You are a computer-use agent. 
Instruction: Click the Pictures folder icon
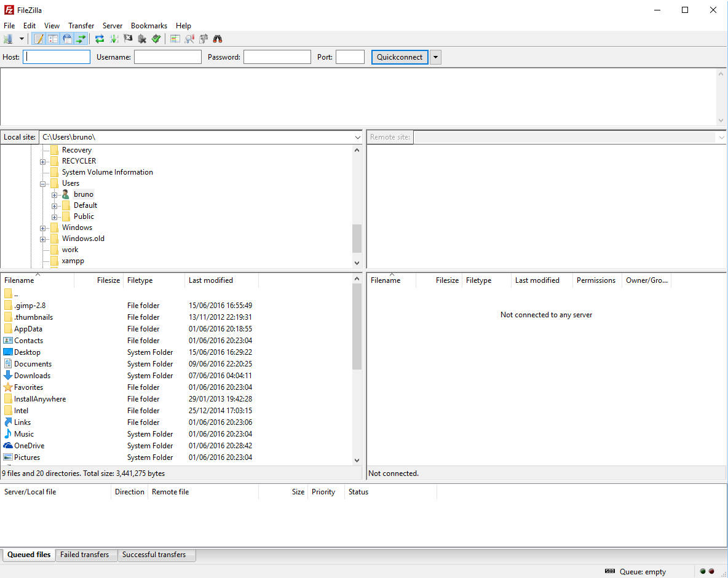point(8,457)
